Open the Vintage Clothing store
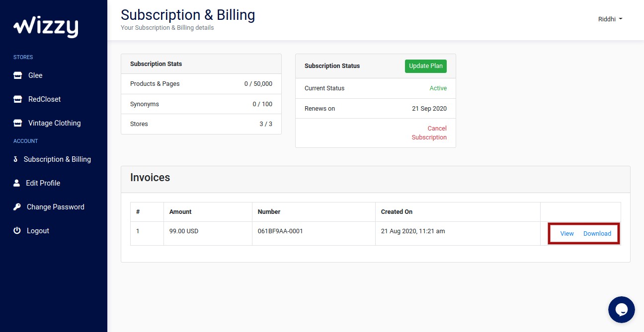The image size is (644, 332). coord(54,123)
